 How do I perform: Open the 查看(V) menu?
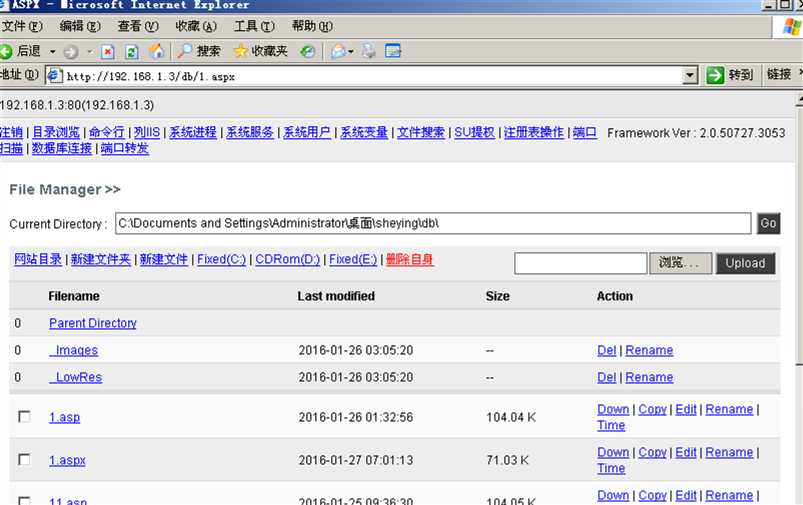tap(138, 26)
